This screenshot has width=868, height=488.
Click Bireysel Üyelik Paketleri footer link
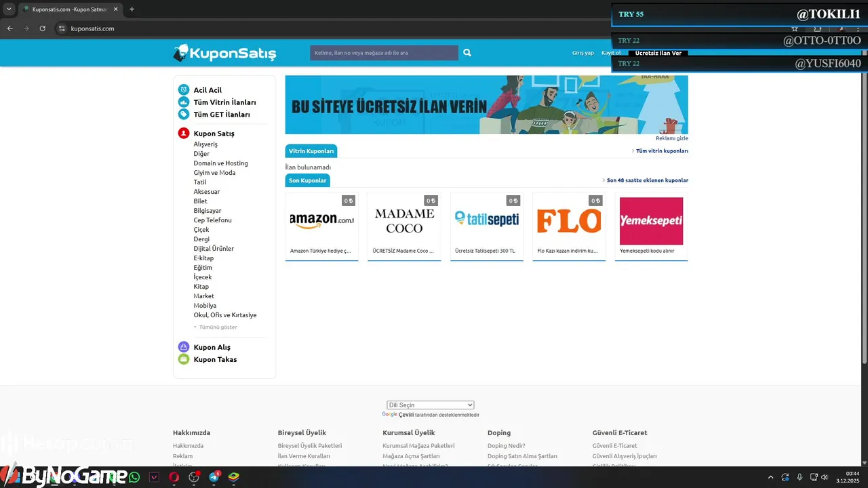310,446
